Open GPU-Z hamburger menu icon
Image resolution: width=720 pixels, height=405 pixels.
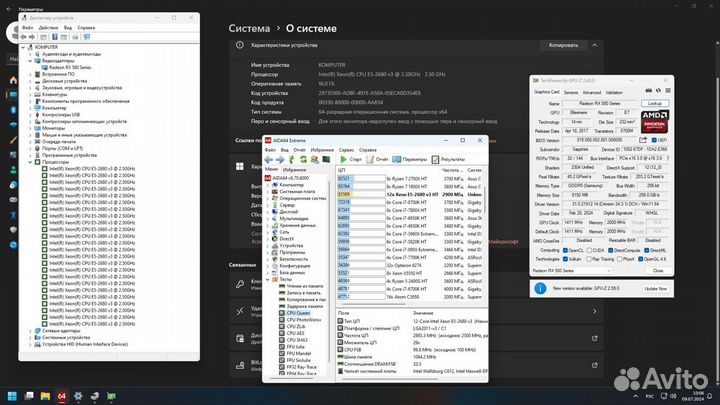(x=668, y=91)
